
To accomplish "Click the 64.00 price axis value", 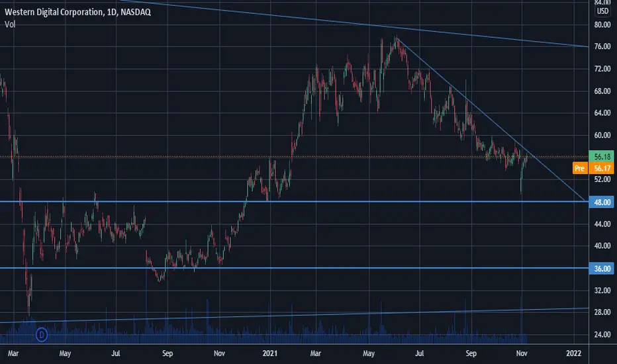I will tap(602, 113).
